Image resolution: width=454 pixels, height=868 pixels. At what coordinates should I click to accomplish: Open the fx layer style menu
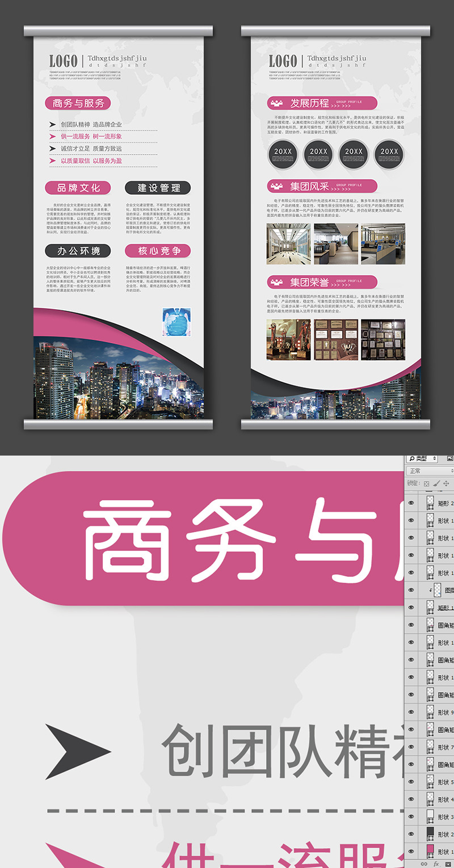pos(436,863)
